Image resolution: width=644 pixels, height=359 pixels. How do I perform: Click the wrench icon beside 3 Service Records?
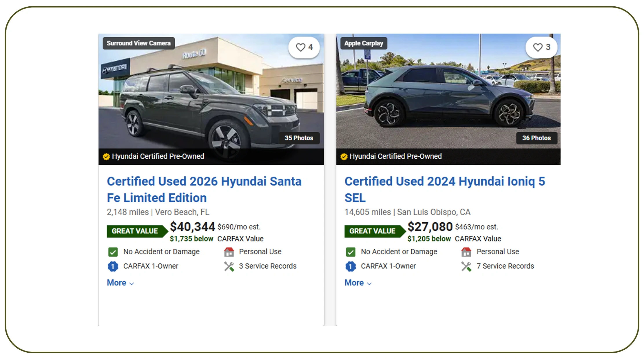pos(229,266)
